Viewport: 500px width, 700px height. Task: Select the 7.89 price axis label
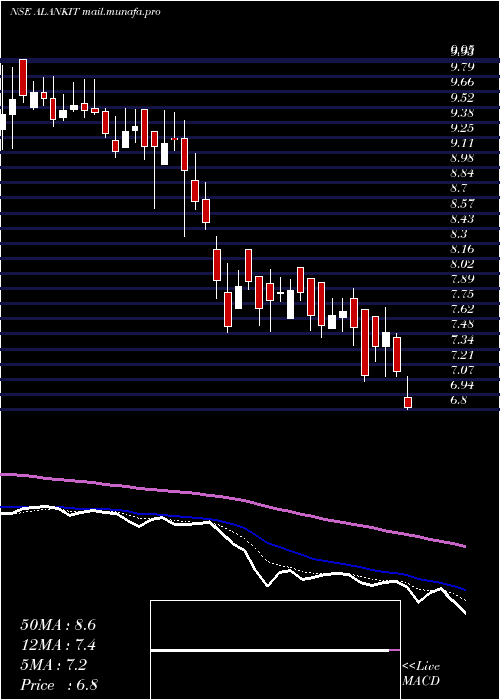[x=462, y=280]
